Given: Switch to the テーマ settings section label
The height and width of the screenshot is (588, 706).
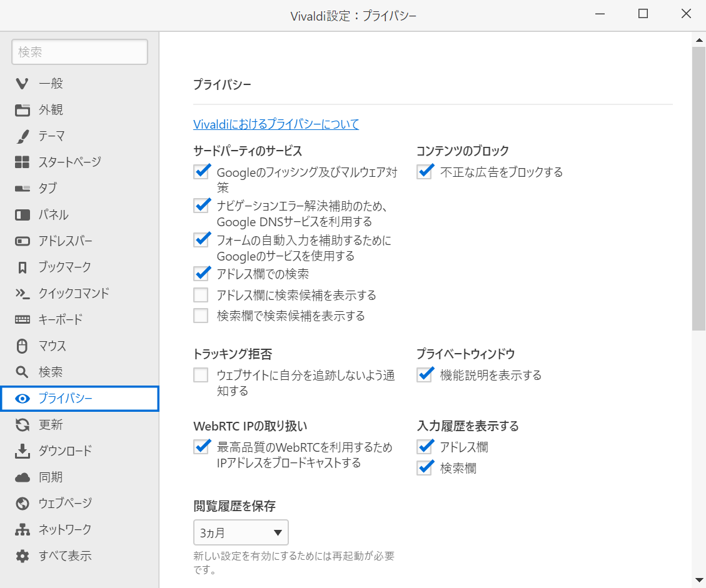Looking at the screenshot, I should (x=52, y=136).
